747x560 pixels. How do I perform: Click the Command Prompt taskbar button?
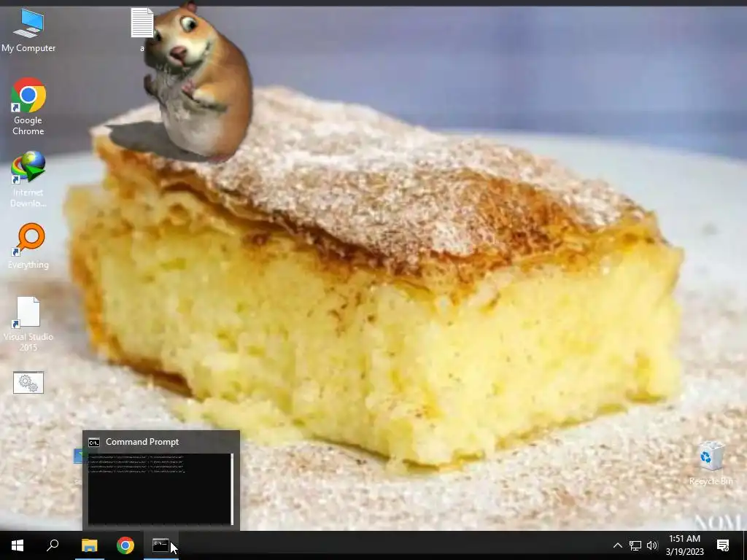coord(161,545)
